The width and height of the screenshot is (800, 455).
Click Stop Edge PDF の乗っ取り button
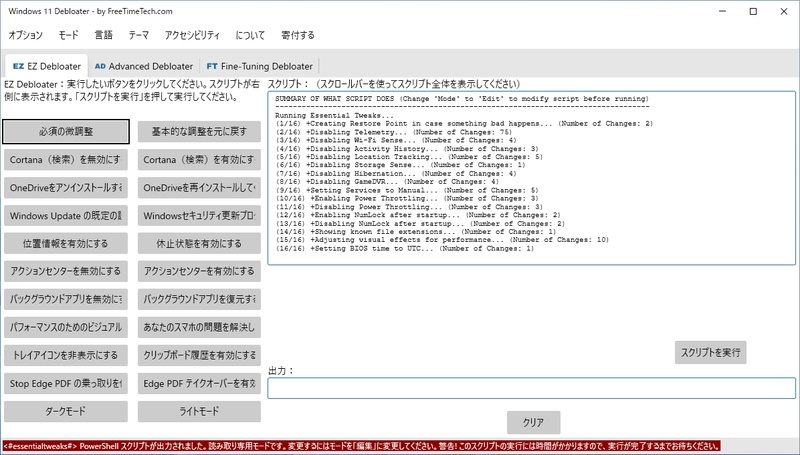tap(66, 384)
